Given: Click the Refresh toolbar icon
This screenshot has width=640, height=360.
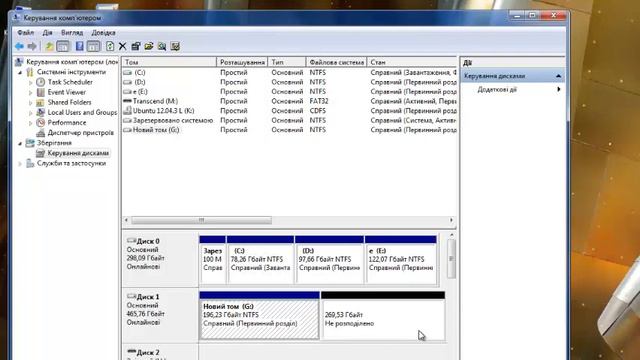Looking at the screenshot, I should click(110, 47).
